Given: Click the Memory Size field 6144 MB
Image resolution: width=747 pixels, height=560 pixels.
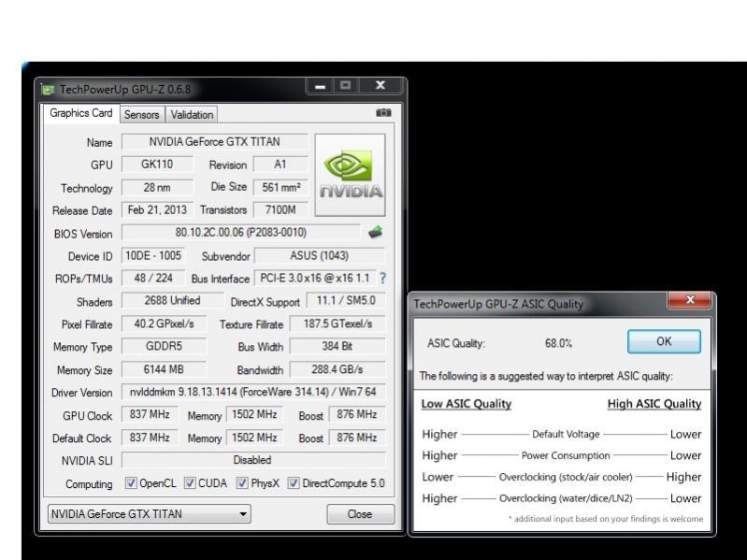Looking at the screenshot, I should pyautogui.click(x=164, y=369).
